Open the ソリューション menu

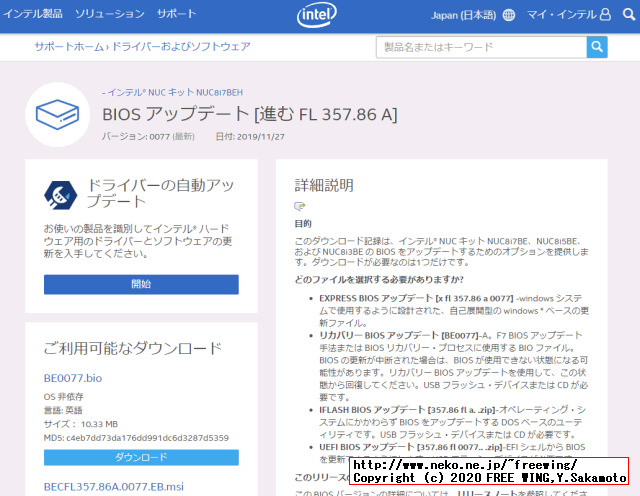point(110,13)
